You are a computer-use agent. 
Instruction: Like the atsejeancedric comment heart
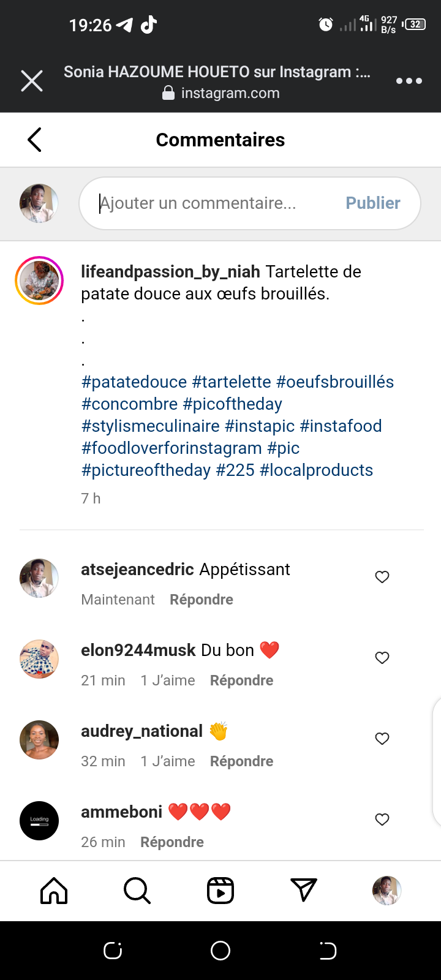382,577
